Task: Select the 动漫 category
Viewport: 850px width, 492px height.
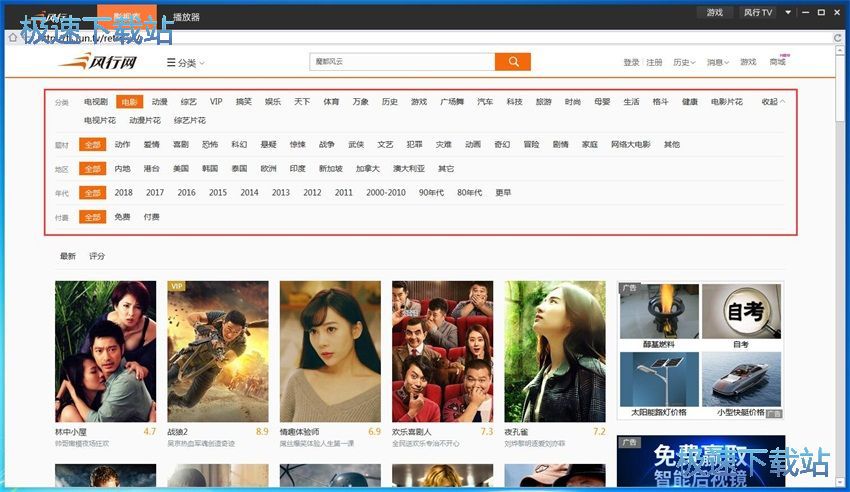Action: 159,101
